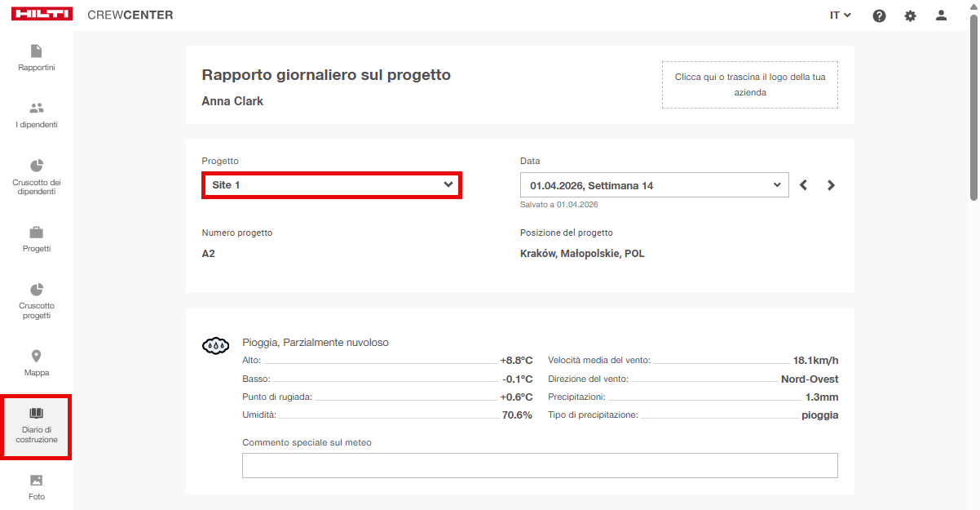980x510 pixels.
Task: Open the Cruscotto dei dipendenti dashboard
Action: tap(37, 177)
